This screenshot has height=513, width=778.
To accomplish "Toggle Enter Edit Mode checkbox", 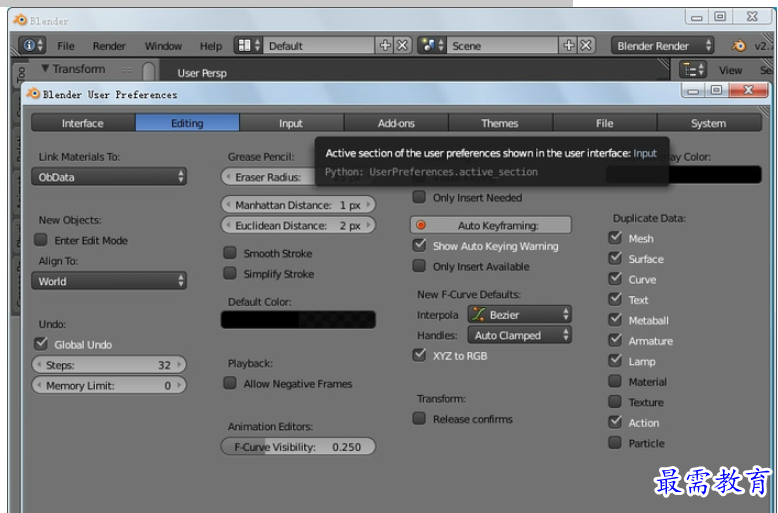I will (41, 240).
